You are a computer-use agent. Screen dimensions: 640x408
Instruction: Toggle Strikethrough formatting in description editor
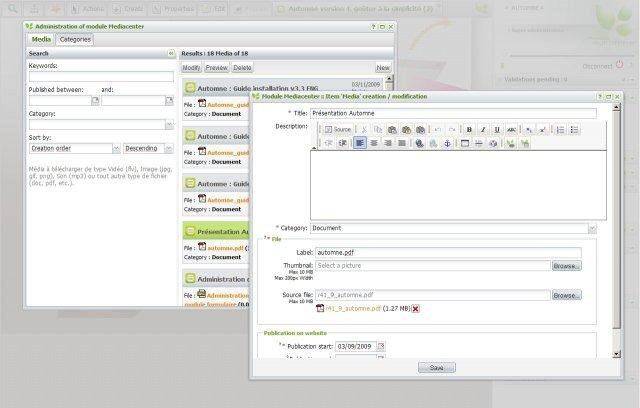point(511,130)
